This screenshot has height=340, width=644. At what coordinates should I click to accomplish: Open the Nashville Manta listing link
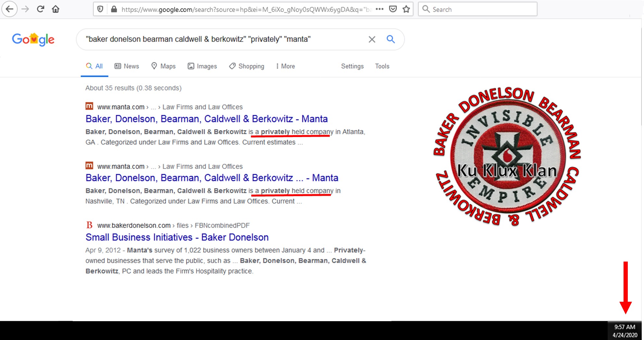tap(212, 178)
